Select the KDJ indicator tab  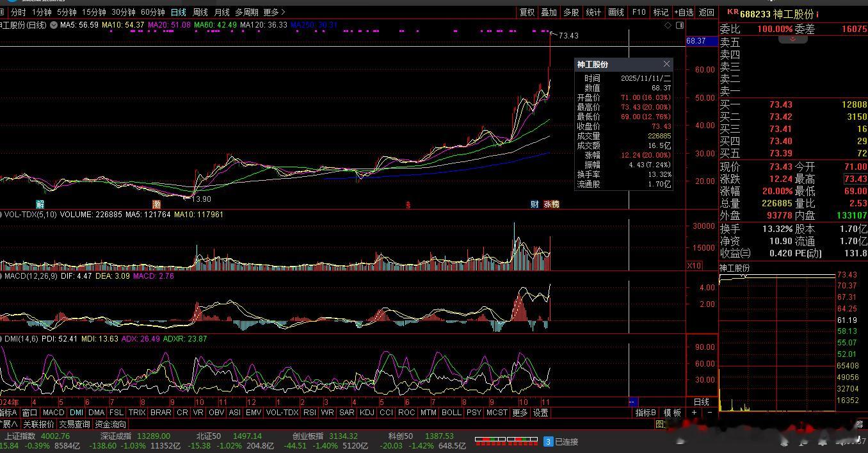[366, 413]
